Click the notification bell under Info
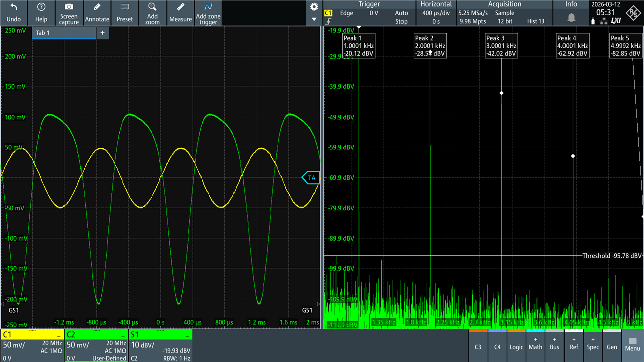Screen dimensions: 644x362 (571, 18)
